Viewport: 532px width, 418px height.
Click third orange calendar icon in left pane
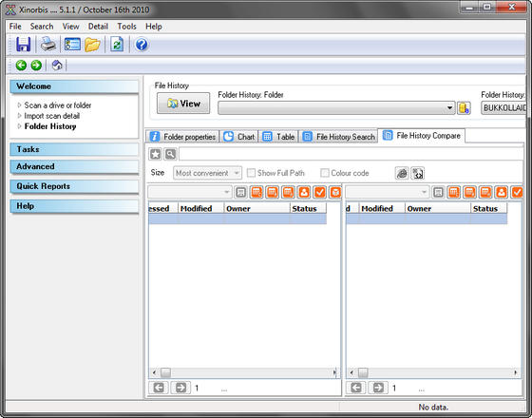(x=288, y=193)
